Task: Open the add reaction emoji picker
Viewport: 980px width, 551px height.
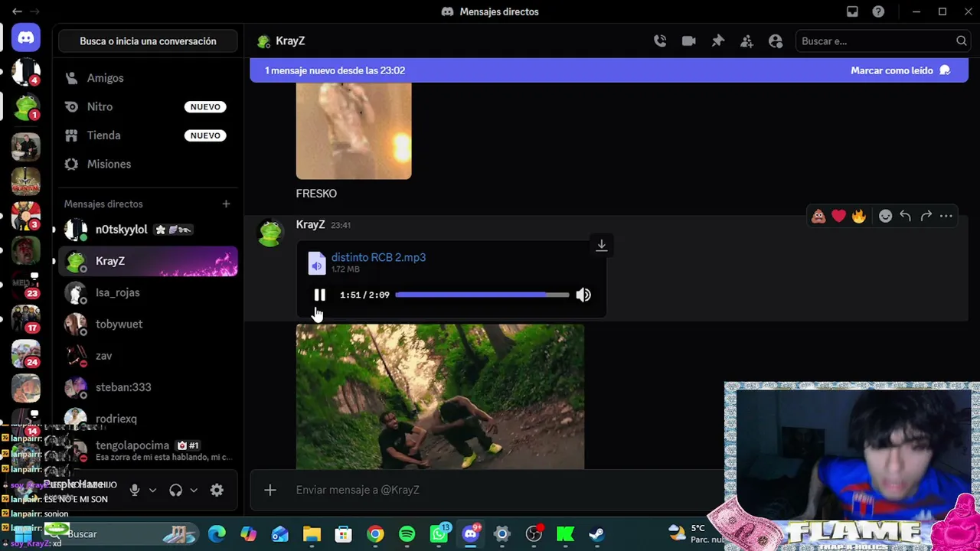Action: (885, 217)
